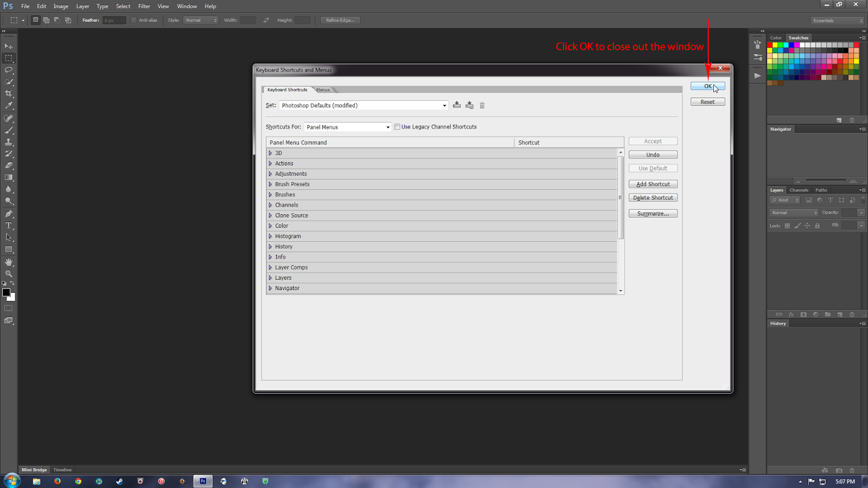
Task: Toggle the layer filter on/off switch
Action: pos(863,200)
